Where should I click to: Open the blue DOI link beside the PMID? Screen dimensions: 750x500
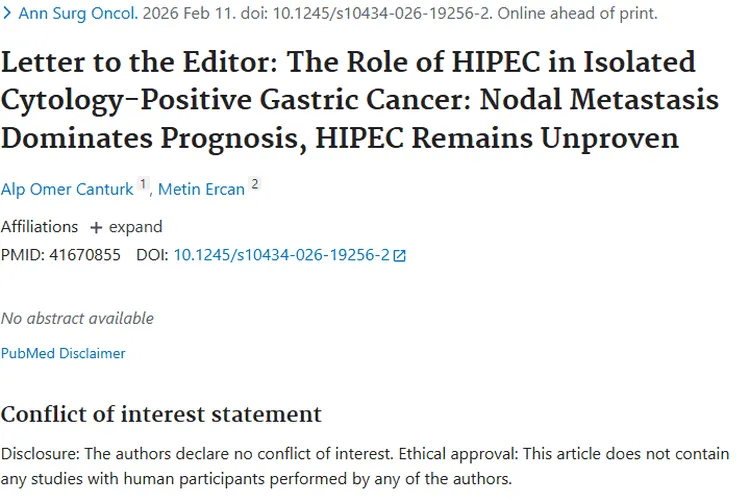(x=281, y=255)
